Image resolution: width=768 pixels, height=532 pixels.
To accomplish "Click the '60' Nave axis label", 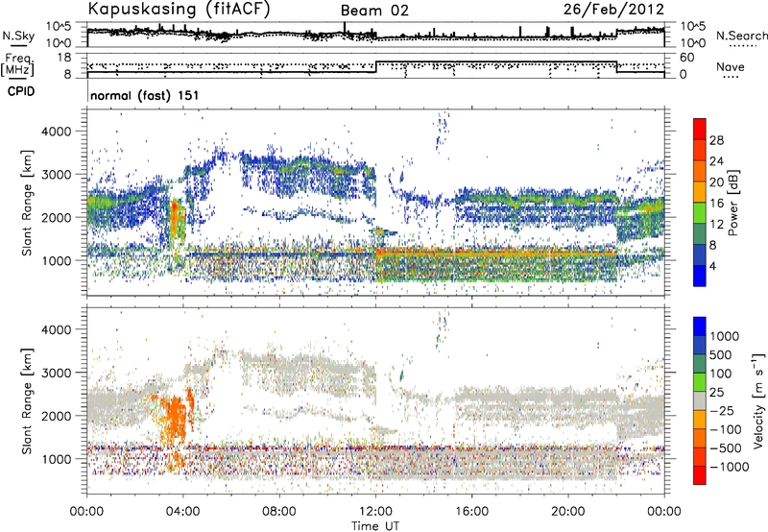I will [686, 58].
